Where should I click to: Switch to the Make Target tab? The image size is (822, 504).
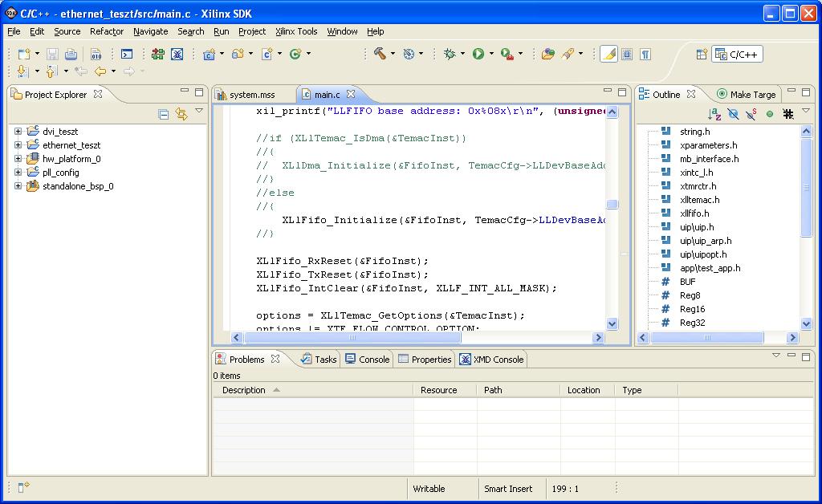[x=747, y=95]
